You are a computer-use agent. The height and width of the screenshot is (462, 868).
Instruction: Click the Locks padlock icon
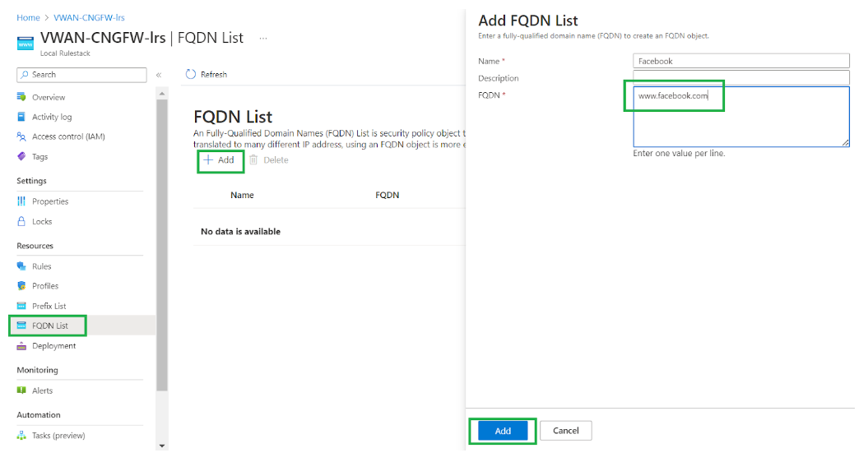tap(21, 221)
